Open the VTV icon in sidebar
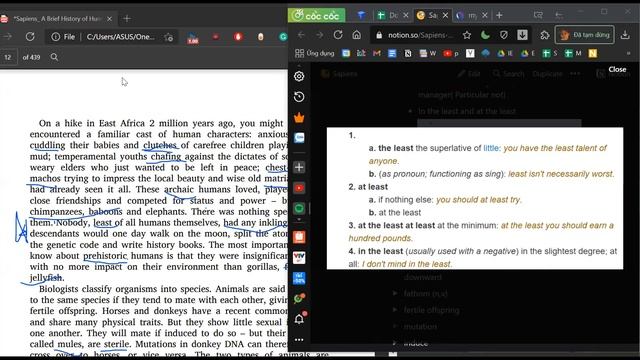The width and height of the screenshot is (640, 360). (x=299, y=258)
